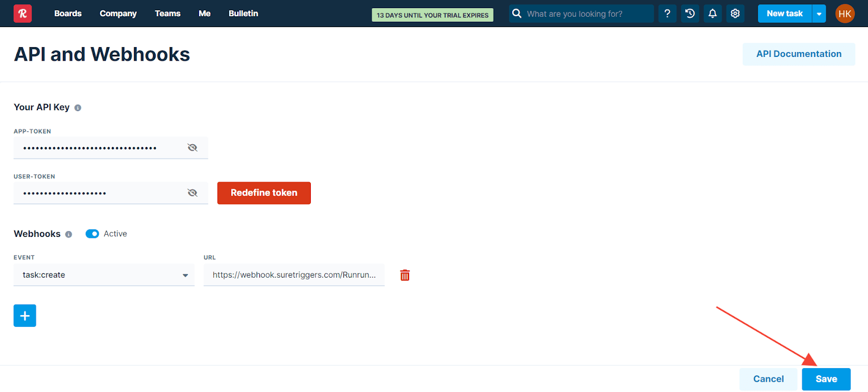Open the settings gear icon

(x=735, y=14)
